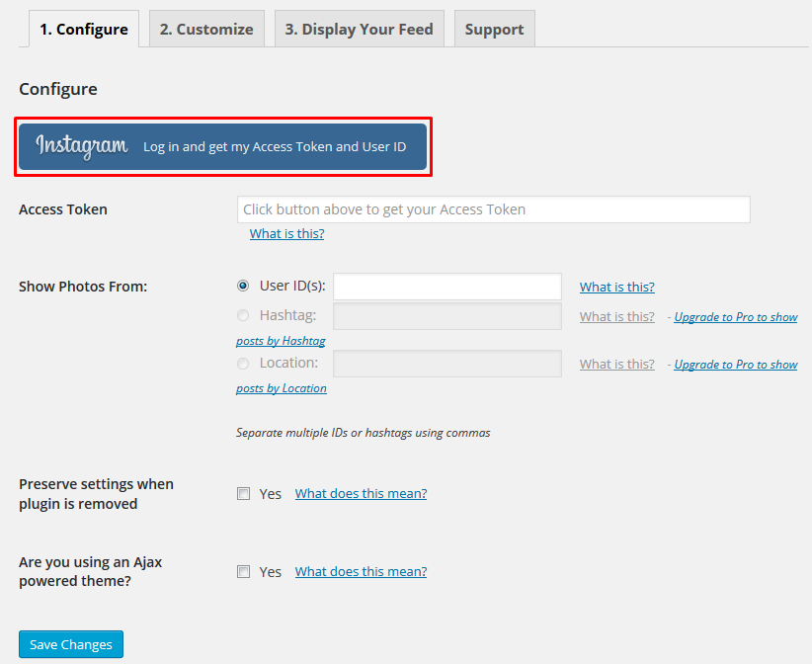Go to the Support tab
Viewport: 812px width, 664px height.
(494, 29)
